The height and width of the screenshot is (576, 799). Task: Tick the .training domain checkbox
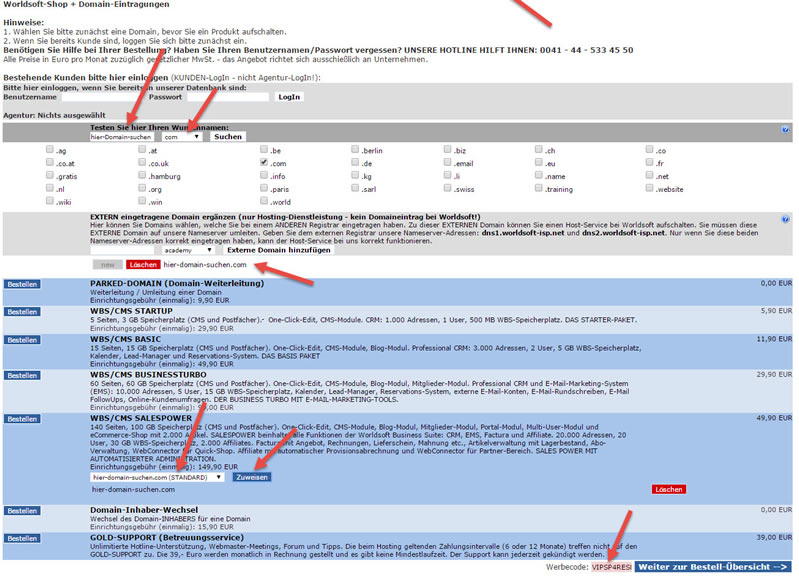click(x=539, y=188)
